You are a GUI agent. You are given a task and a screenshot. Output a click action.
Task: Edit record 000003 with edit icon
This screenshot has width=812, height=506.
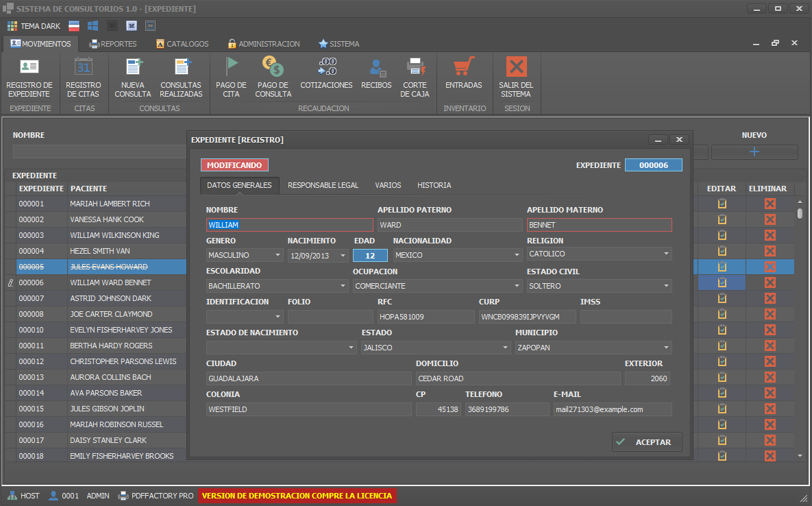(x=722, y=235)
